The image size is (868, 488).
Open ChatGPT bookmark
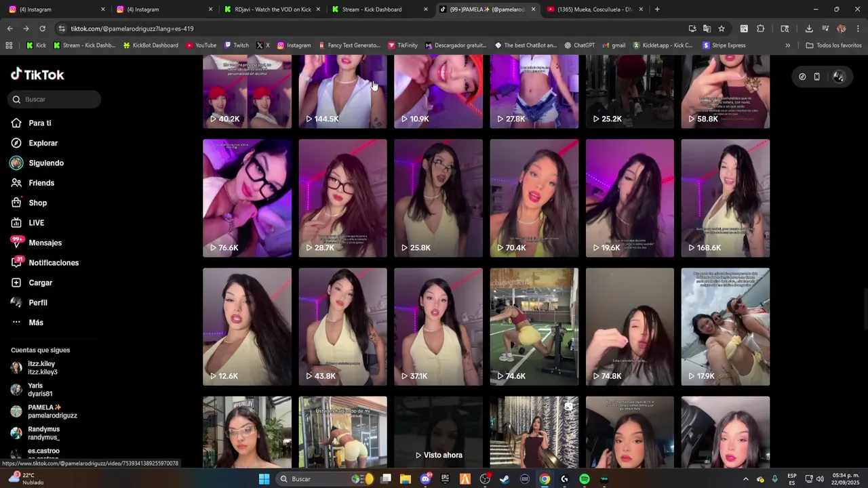click(578, 45)
